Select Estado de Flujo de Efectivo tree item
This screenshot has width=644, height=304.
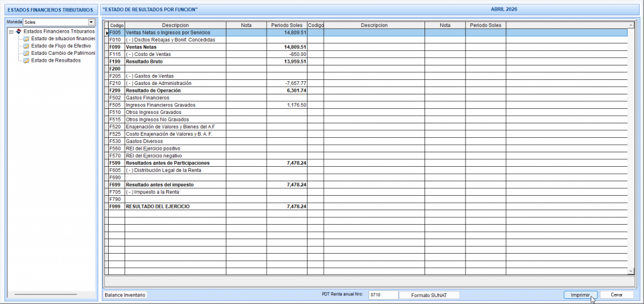(x=61, y=46)
